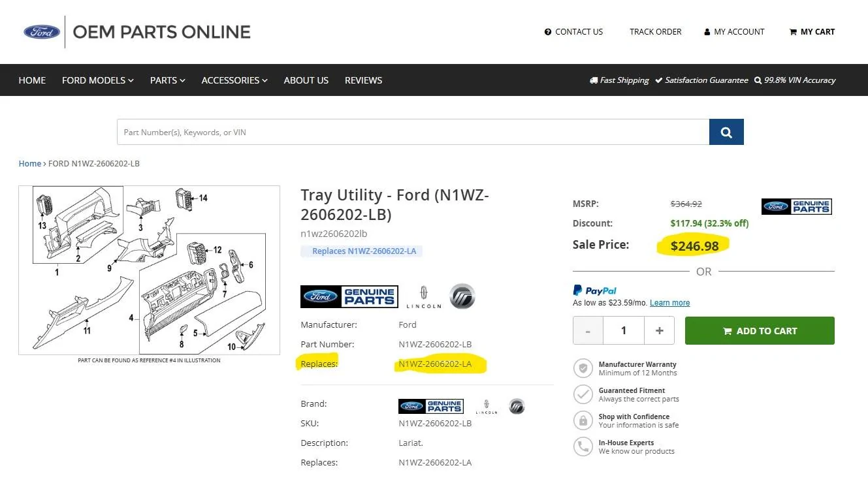Click the part number search field
This screenshot has height=487, width=868.
click(413, 132)
